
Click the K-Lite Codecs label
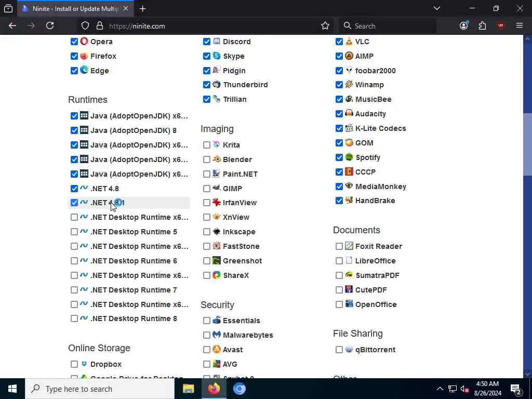[380, 128]
